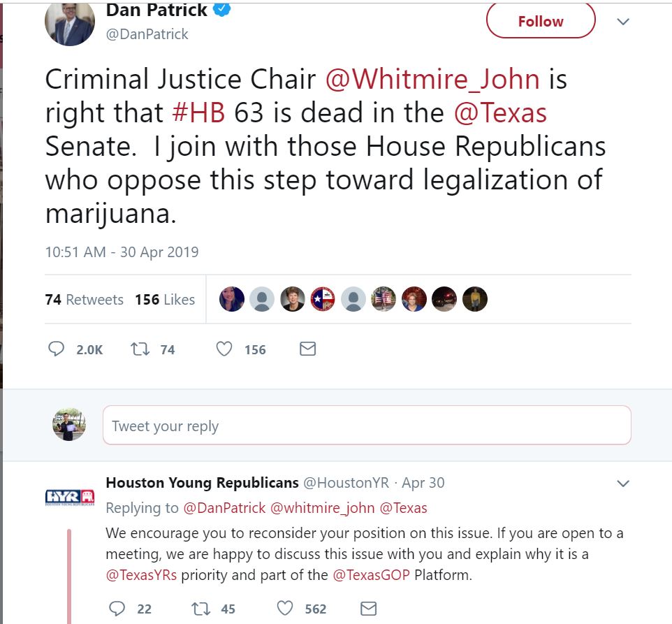Reply to Dan Patrick's tweet via the speech-bubble icon
The width and height of the screenshot is (672, 624).
56,349
